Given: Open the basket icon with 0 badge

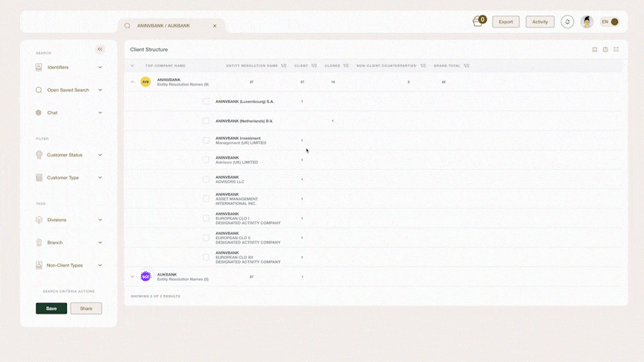Looking at the screenshot, I should click(479, 21).
